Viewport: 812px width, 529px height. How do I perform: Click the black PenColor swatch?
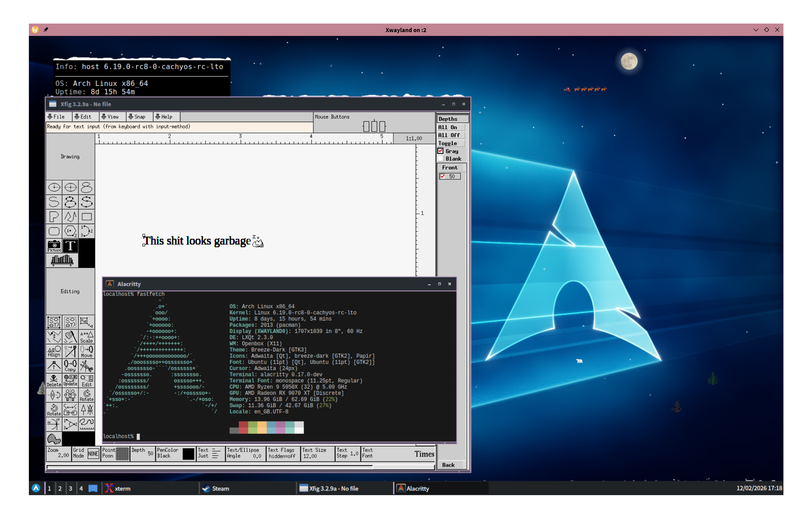tap(188, 454)
